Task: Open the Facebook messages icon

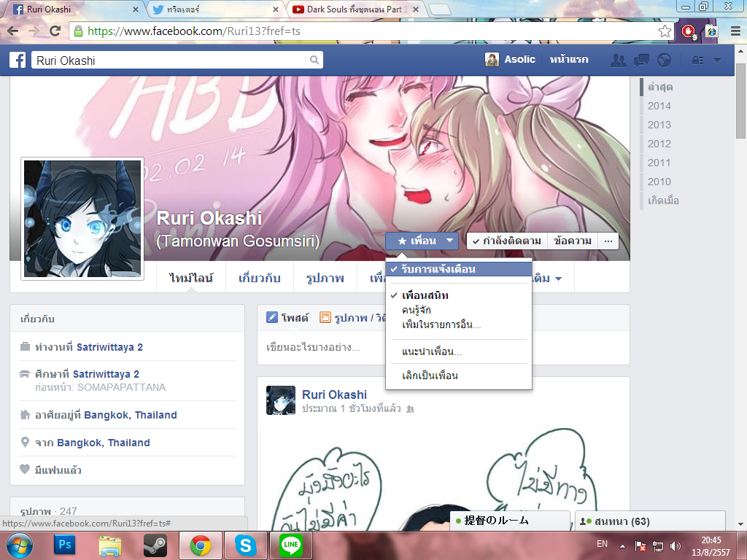Action: click(x=641, y=61)
